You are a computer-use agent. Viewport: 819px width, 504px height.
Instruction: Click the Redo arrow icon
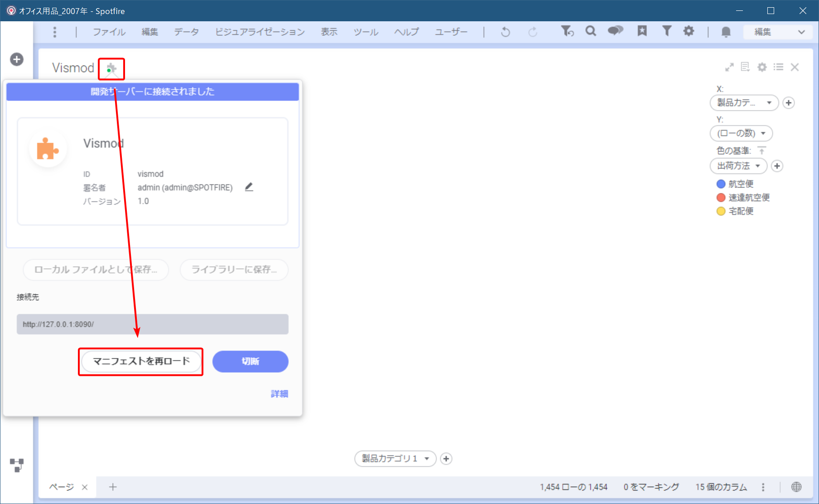(x=533, y=32)
